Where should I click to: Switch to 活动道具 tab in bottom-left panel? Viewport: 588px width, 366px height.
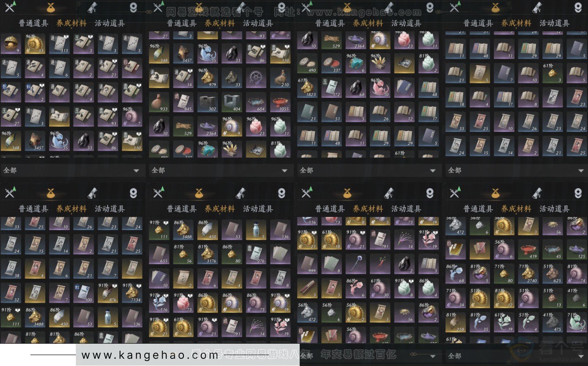(109, 209)
